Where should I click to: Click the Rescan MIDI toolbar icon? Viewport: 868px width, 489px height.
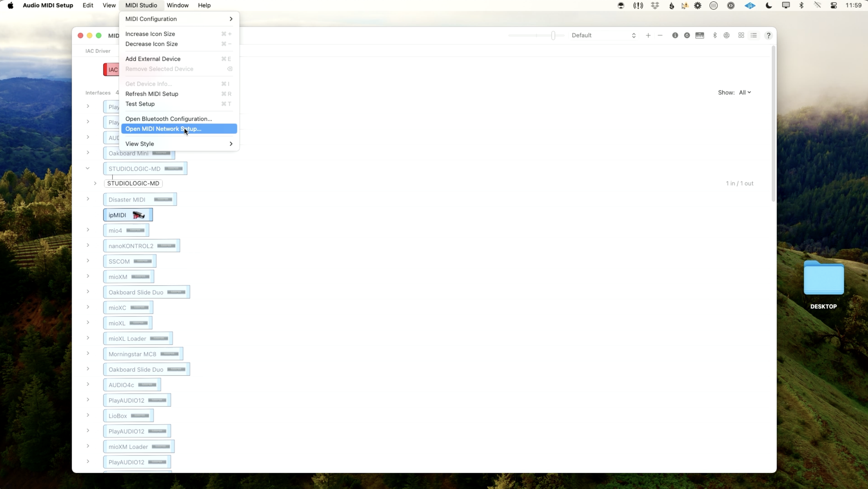pos(687,35)
